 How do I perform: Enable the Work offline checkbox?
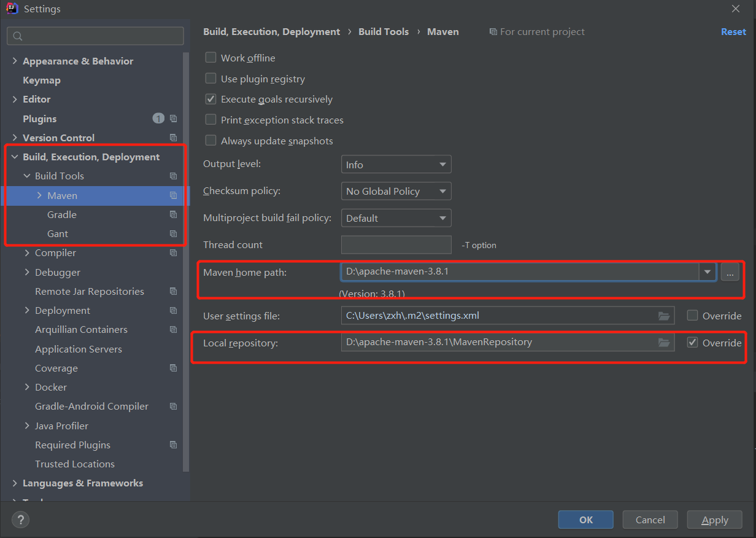coord(211,57)
